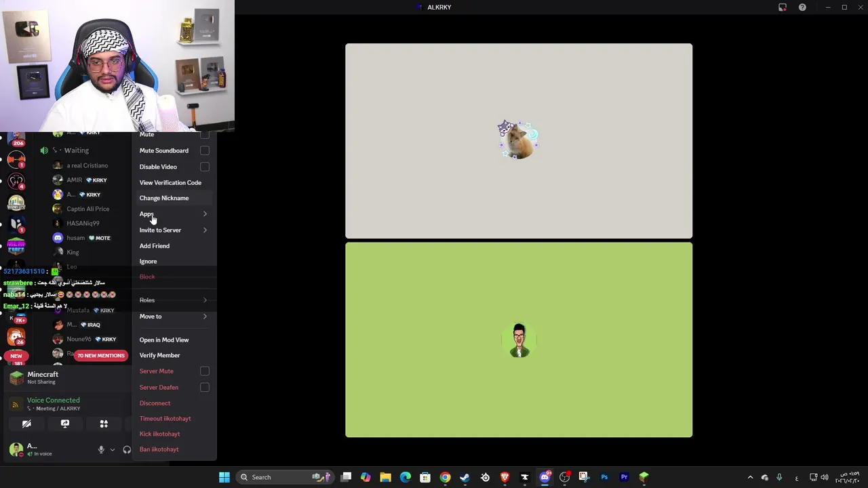Open Photoshop from the taskbar
The image size is (868, 488).
click(x=604, y=477)
